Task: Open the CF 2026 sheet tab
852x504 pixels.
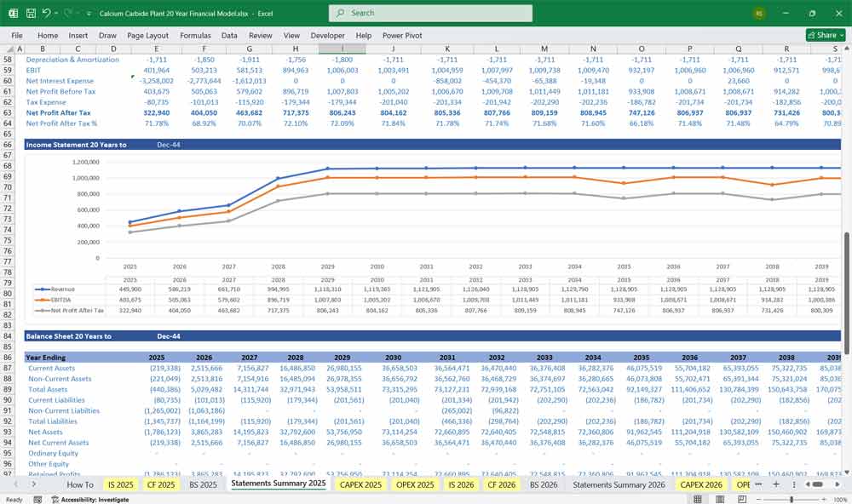Action: point(501,484)
